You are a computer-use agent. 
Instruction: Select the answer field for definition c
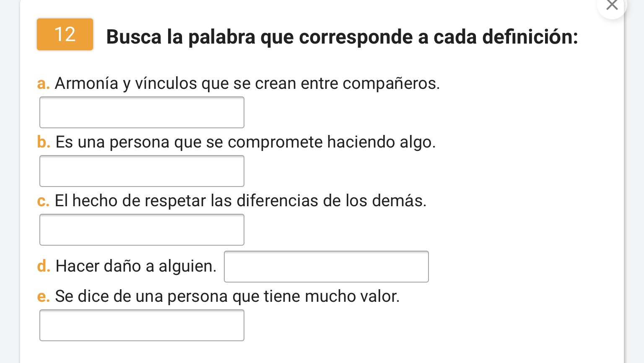[x=142, y=230]
